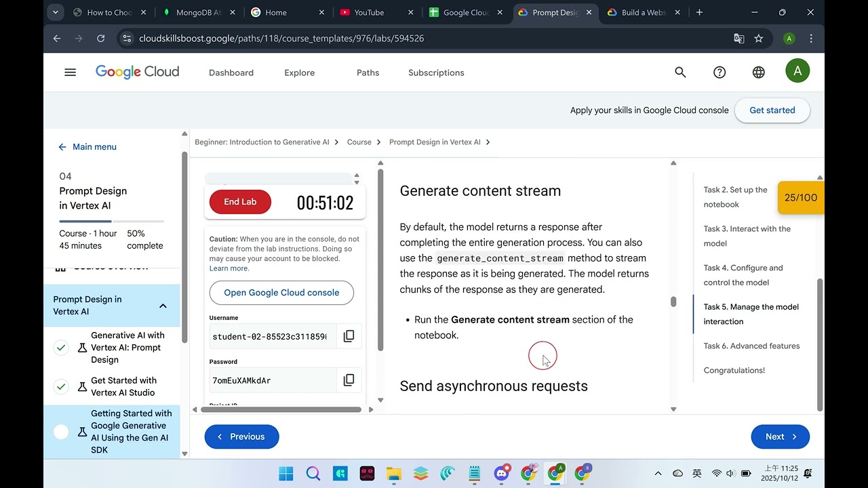Open the network Wi-Fi tray icon
The image size is (868, 488).
coord(716,473)
